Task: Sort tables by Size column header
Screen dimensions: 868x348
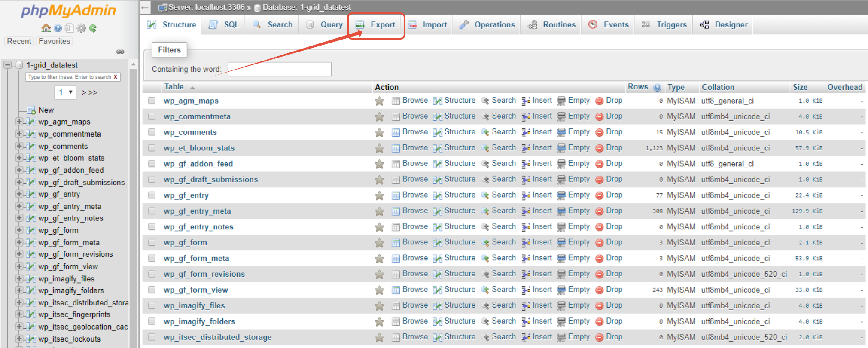Action: 800,87
